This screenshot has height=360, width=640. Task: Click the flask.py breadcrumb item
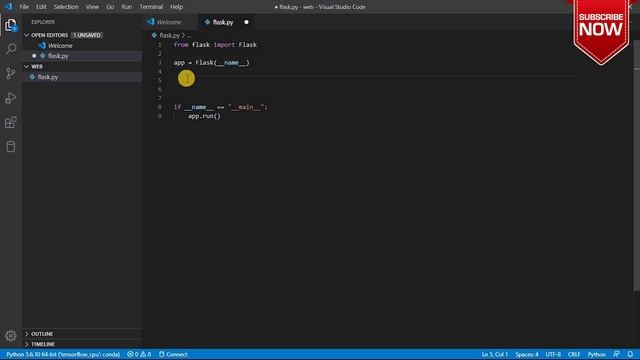pos(169,35)
